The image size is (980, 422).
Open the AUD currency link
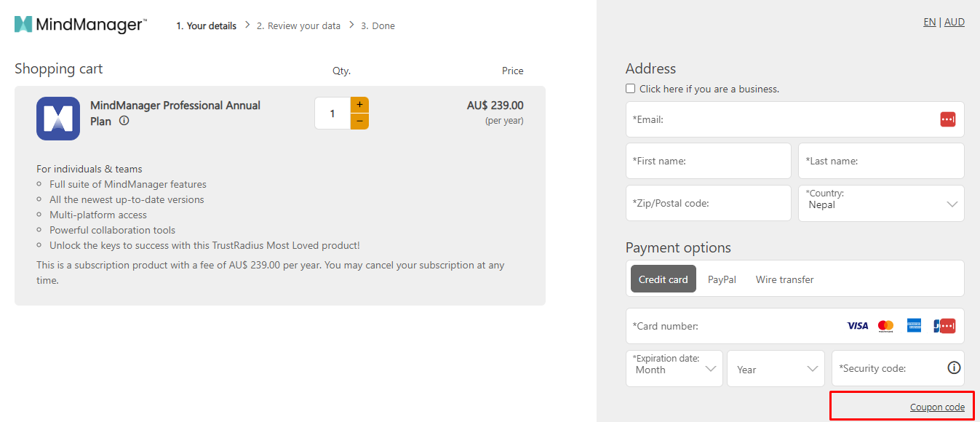[x=955, y=22]
